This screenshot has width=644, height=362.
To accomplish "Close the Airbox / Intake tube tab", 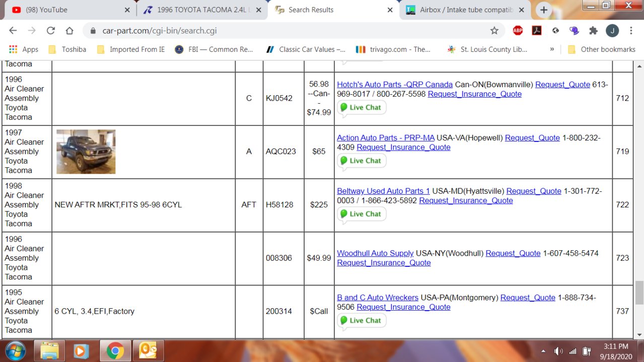I will [x=521, y=10].
